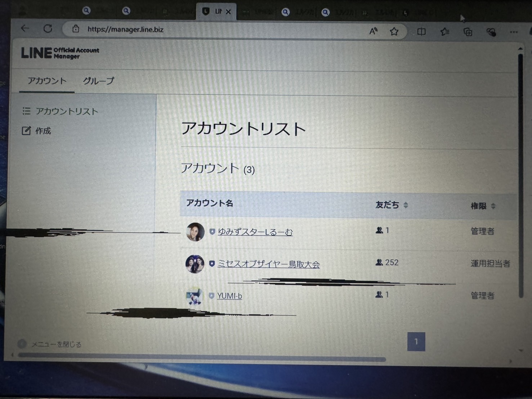Click shield badge next to ゆみずスターLるーむ
Viewport: 532px width, 399px height.
tap(212, 232)
